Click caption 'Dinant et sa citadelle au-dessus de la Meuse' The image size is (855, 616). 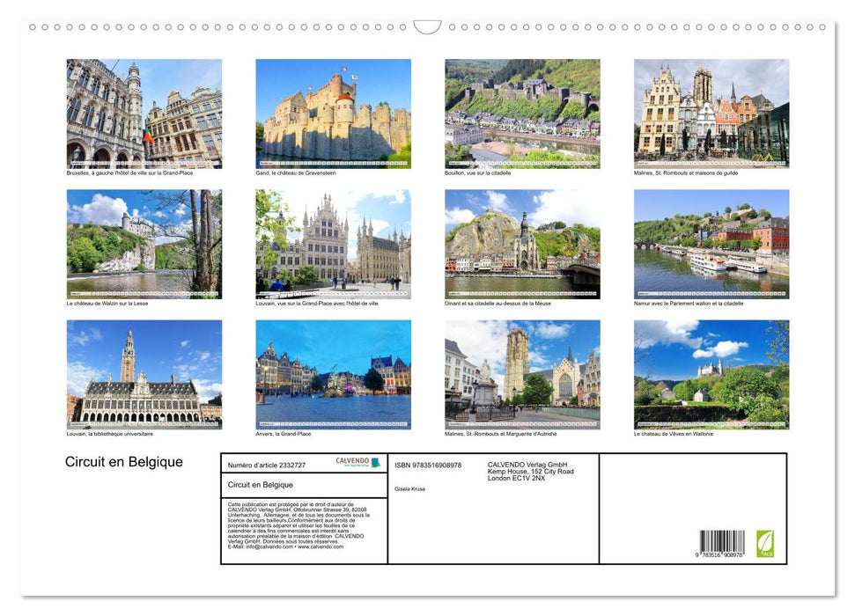point(498,303)
